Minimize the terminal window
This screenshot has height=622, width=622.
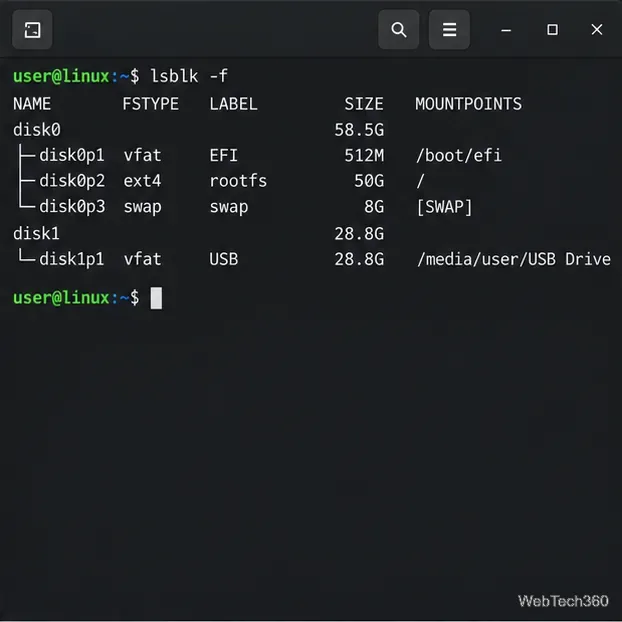coord(506,30)
